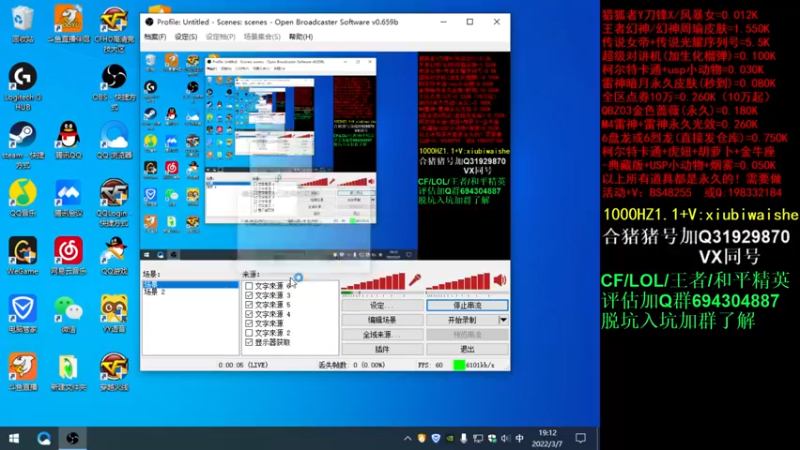Uncheck the 文字来源 3 source
The width and height of the screenshot is (800, 450).
click(249, 295)
